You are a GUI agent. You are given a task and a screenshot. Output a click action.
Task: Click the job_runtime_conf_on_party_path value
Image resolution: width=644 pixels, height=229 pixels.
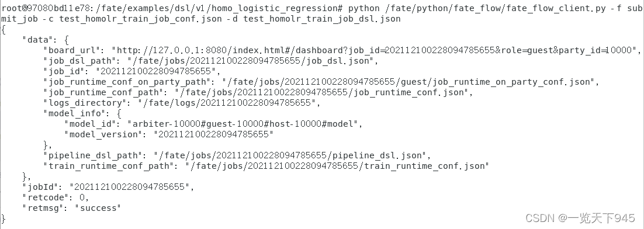click(x=408, y=82)
